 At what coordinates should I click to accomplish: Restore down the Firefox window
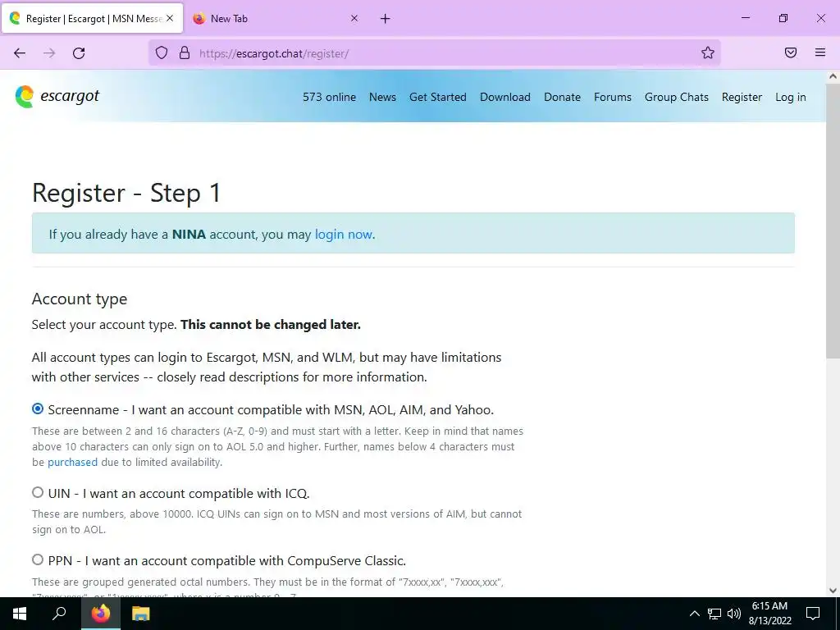(783, 18)
